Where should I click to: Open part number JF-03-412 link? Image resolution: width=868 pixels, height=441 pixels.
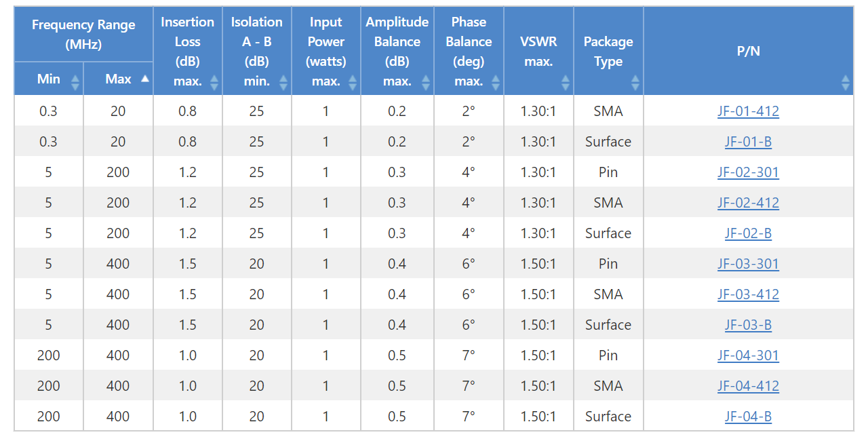tap(748, 294)
